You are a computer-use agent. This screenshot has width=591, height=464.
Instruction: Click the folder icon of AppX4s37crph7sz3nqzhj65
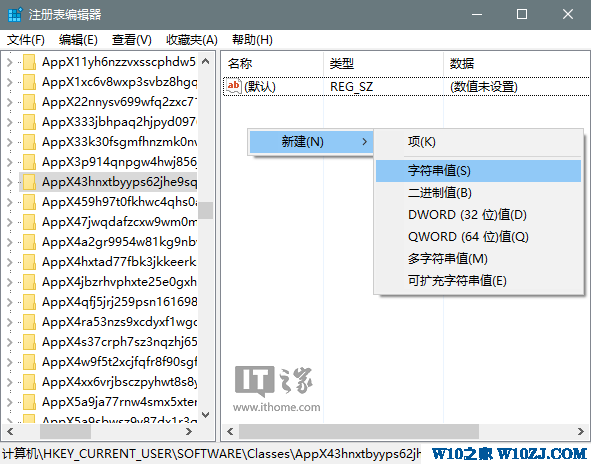[29, 342]
